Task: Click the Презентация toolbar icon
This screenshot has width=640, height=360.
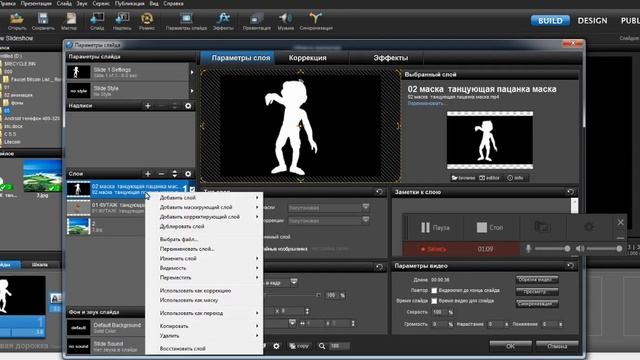Action: [256, 21]
